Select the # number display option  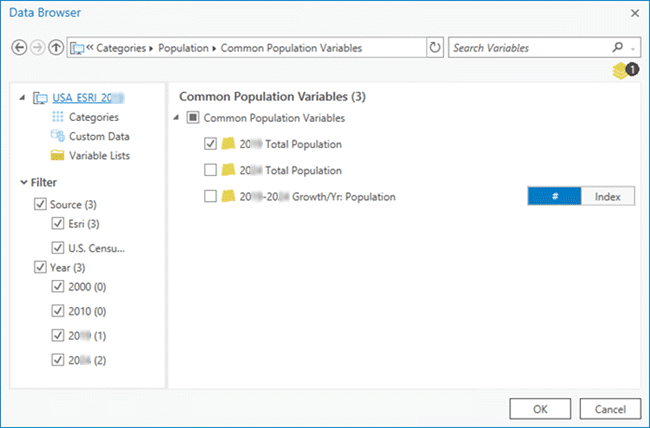553,196
